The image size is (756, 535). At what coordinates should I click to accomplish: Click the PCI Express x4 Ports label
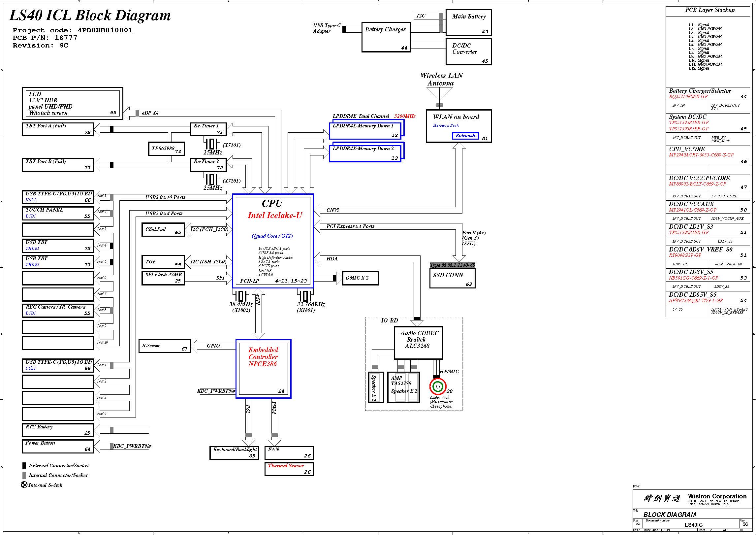click(x=350, y=226)
